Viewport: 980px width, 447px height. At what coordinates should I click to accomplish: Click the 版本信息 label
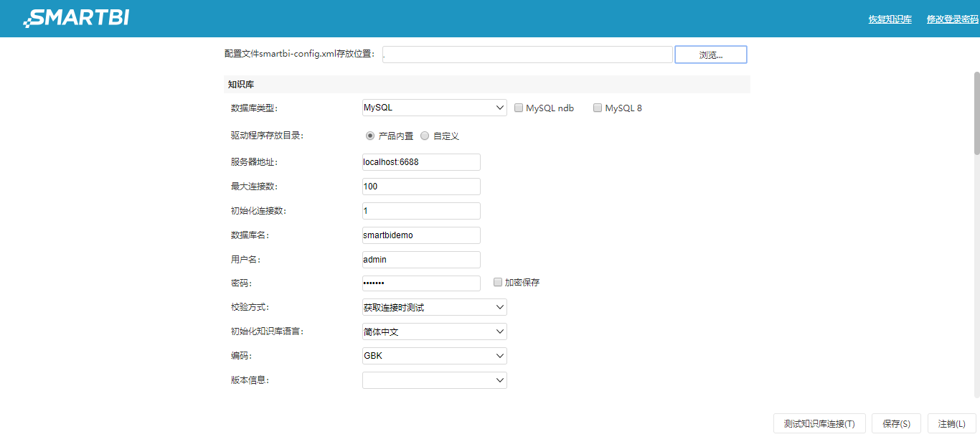[250, 380]
